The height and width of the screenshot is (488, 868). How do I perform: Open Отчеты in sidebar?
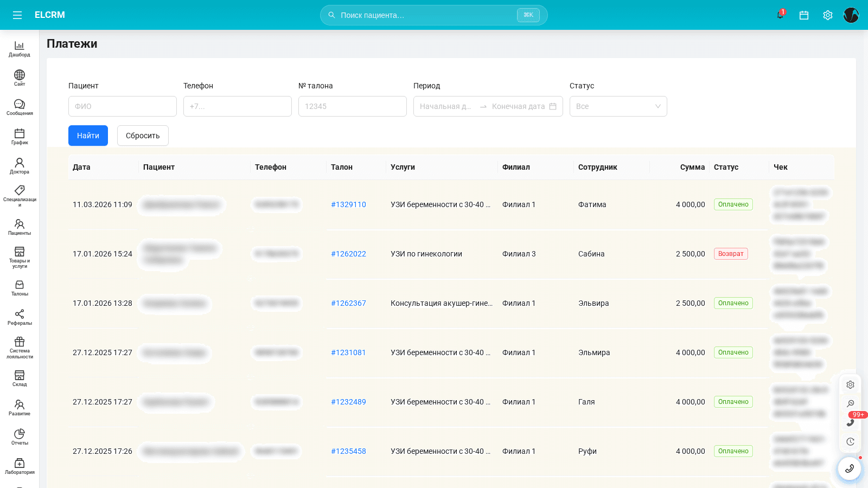tap(20, 437)
